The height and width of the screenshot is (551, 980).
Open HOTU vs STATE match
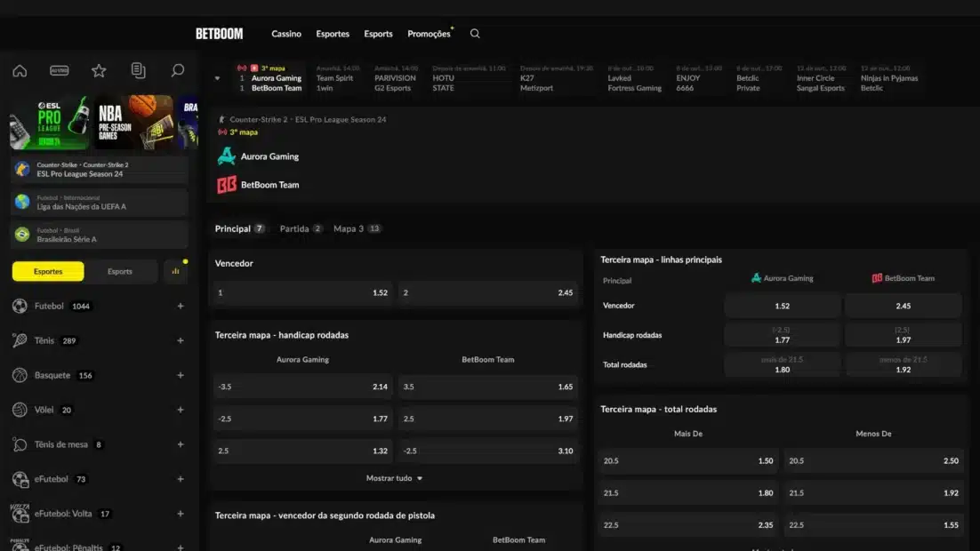(469, 79)
